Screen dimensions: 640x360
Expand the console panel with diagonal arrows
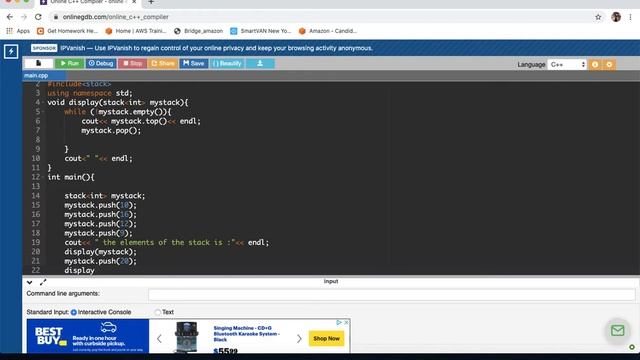point(43,282)
